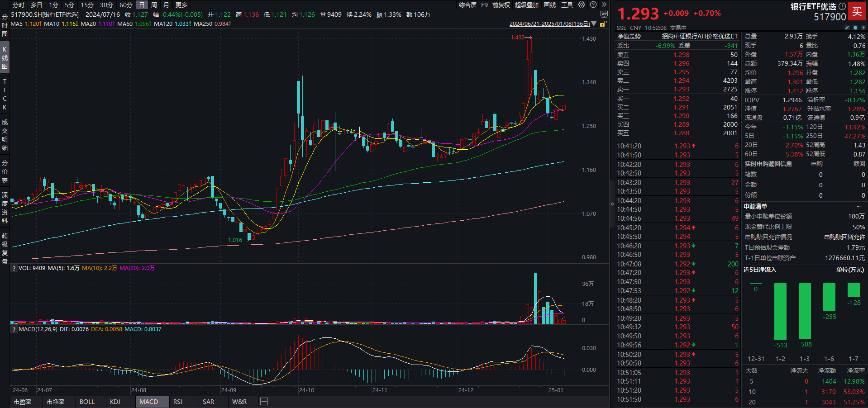Click the help question mark icon in top toolbar
Image resolution: width=868 pixels, height=408 pixels.
point(593,5)
